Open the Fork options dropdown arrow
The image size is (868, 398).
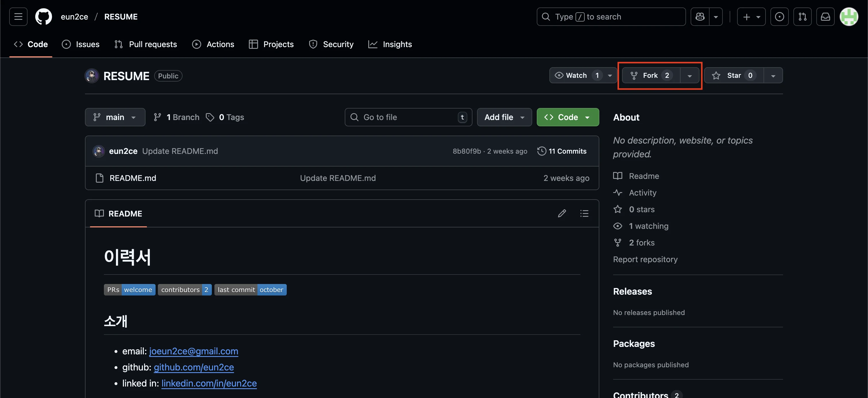point(689,76)
